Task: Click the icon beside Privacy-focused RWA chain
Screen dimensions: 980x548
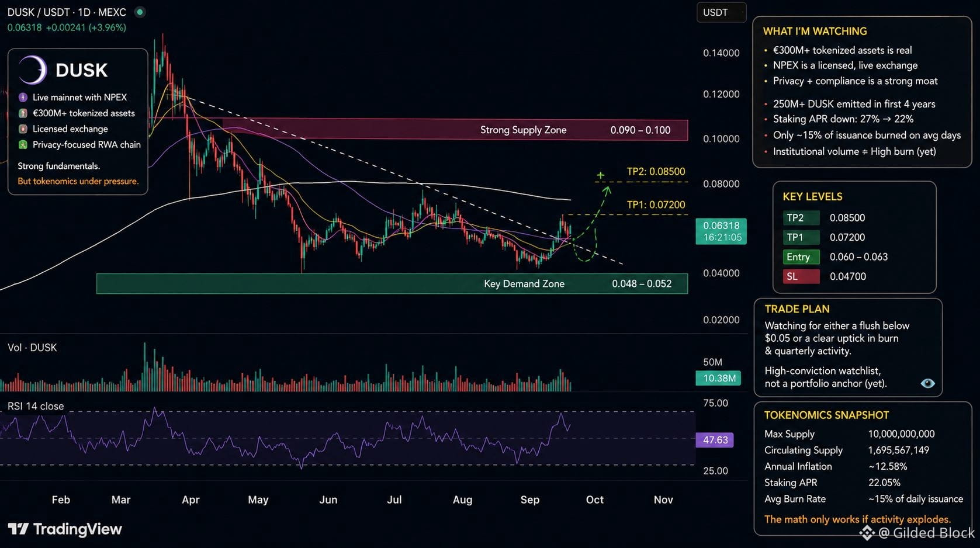Action: [23, 144]
